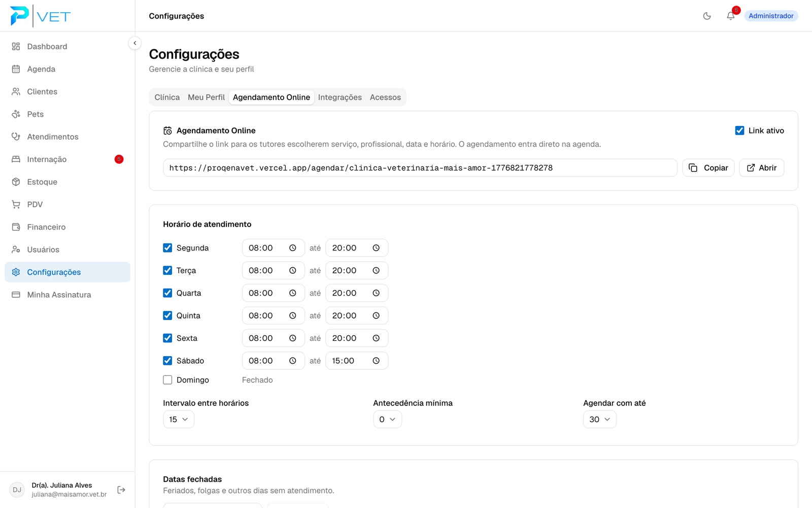
Task: Uncheck the Quarta checkbox
Action: tap(167, 293)
